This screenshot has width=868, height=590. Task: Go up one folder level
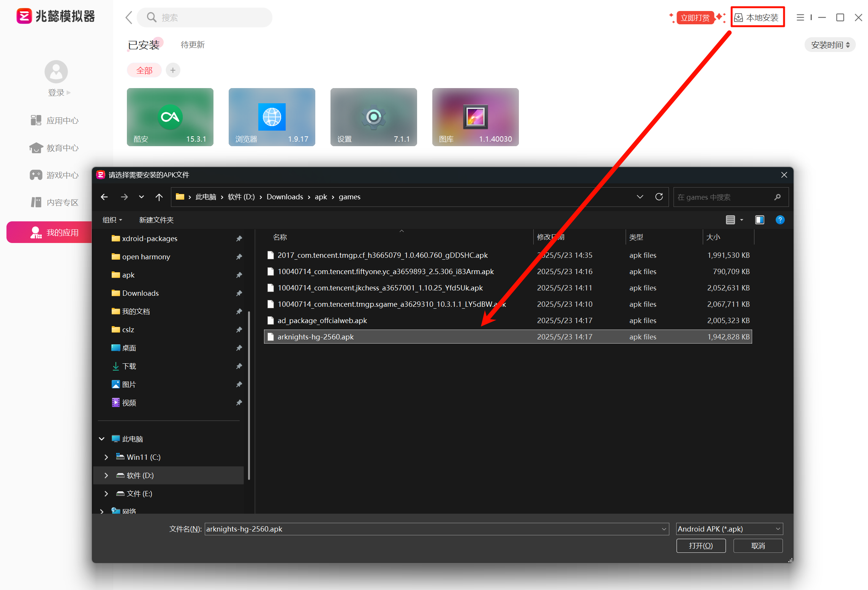pyautogui.click(x=159, y=197)
